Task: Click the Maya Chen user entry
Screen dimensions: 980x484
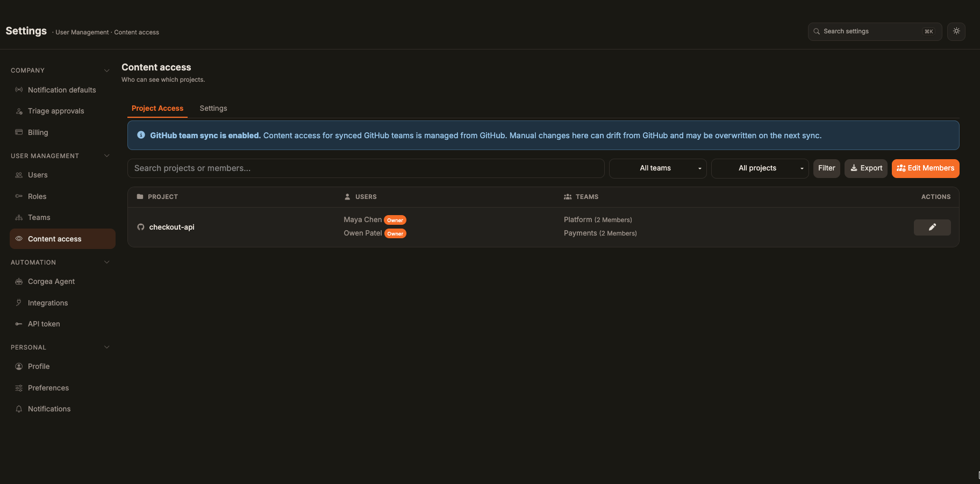Action: click(x=362, y=219)
